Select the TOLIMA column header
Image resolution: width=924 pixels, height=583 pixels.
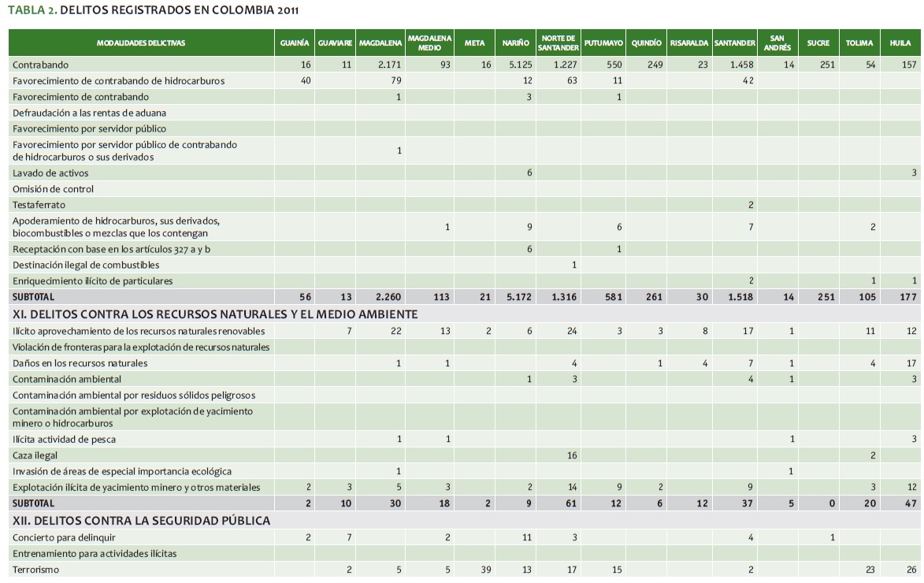pyautogui.click(x=859, y=43)
